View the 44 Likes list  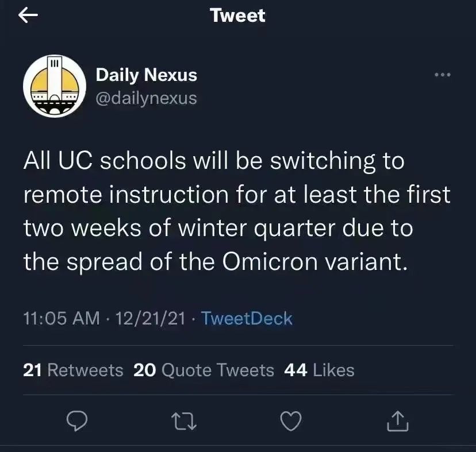pos(319,370)
